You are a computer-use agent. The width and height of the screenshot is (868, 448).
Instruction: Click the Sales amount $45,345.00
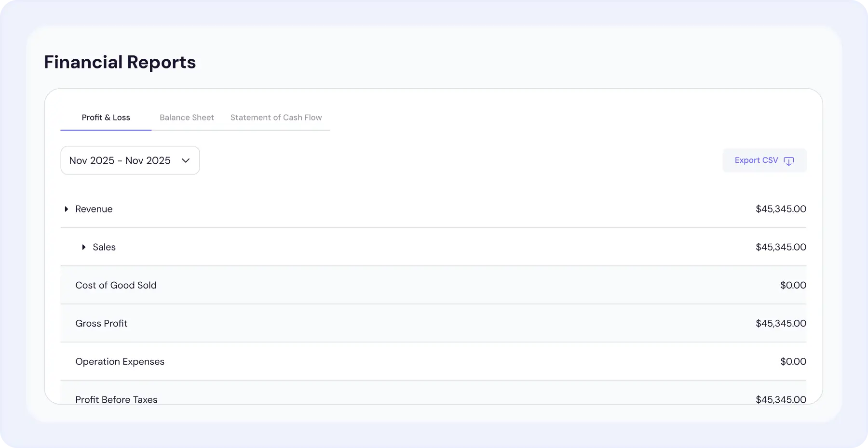[x=781, y=247]
